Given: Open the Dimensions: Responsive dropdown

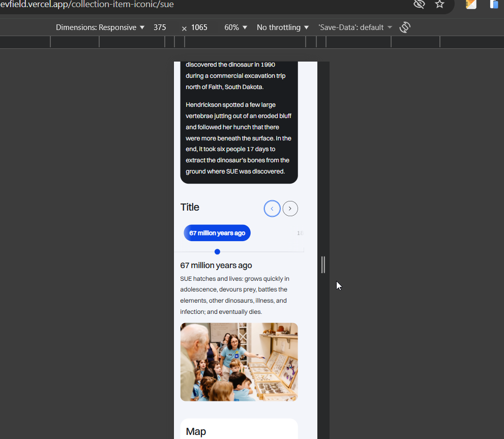Looking at the screenshot, I should [100, 27].
